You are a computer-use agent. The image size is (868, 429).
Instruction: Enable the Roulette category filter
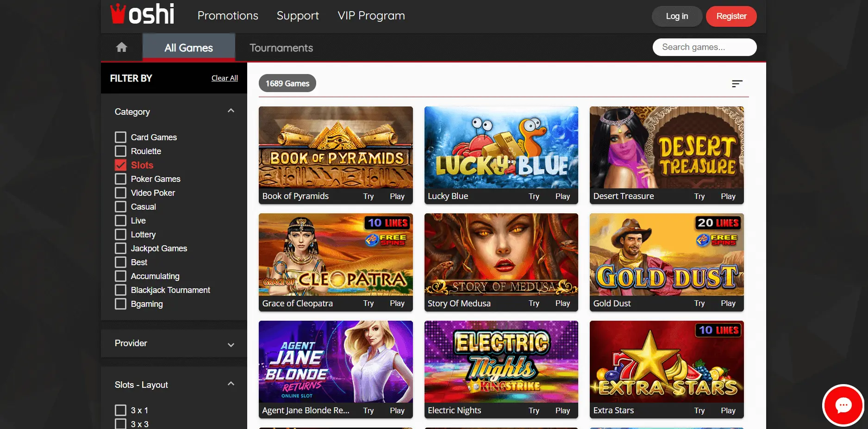tap(121, 151)
